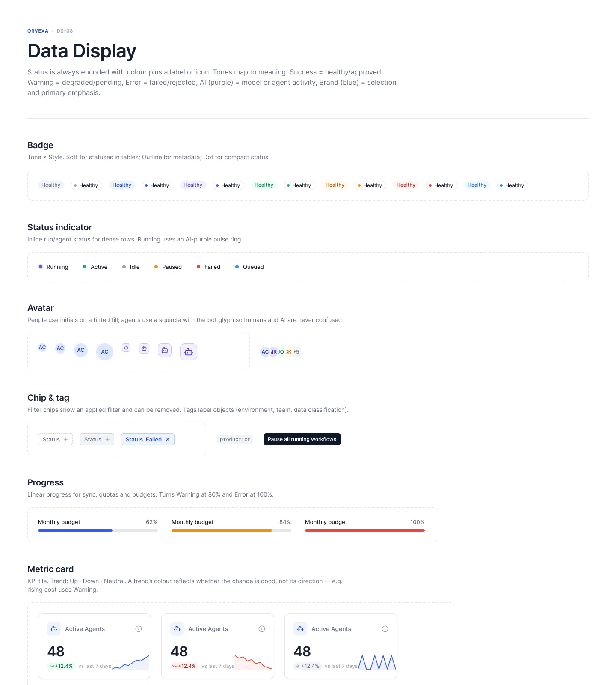616x685 pixels.
Task: Click the zigzag blue sparkline chart
Action: (x=377, y=662)
